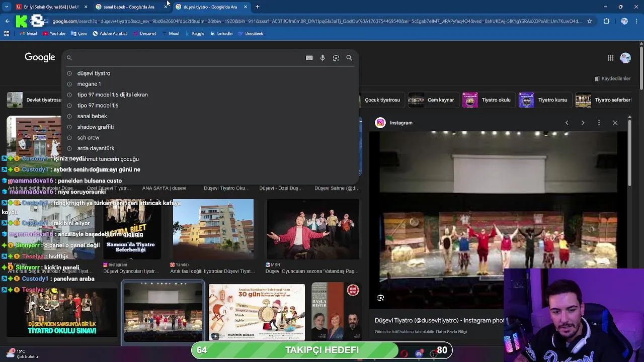Open the red-jacket actor MSN thumbnail
Viewport: 644px width, 362px height.
pos(312,229)
